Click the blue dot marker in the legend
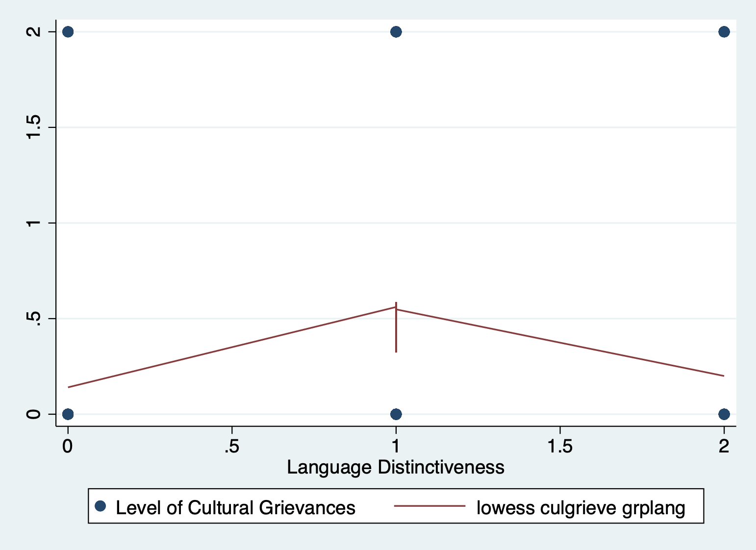 pos(101,506)
